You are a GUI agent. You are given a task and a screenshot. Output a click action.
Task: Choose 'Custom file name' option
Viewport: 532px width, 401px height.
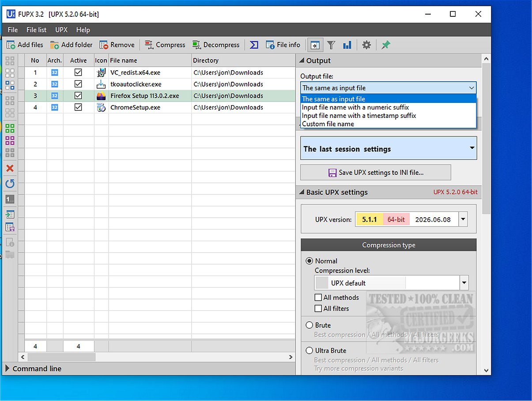[x=389, y=124]
